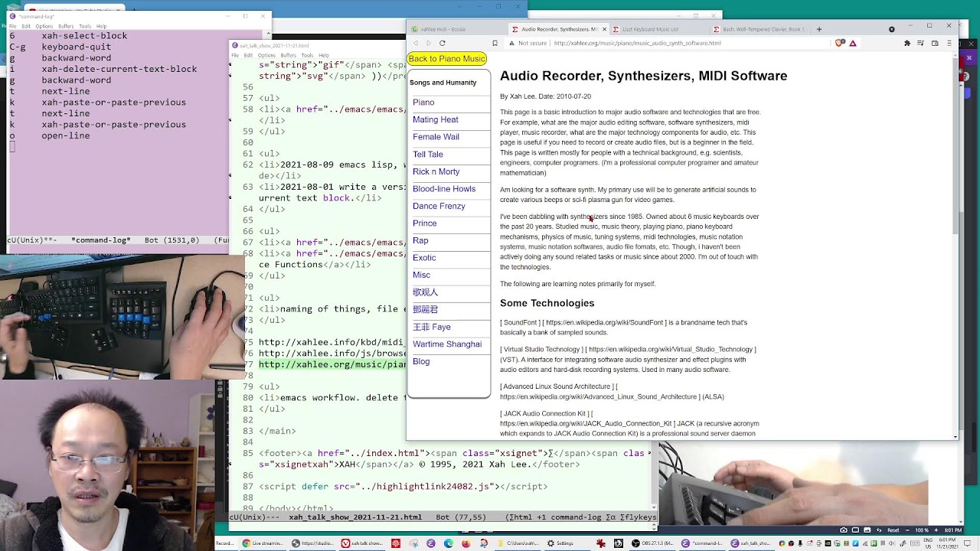The height and width of the screenshot is (551, 980).
Task: Open Firefox taskbar icon
Action: [465, 543]
